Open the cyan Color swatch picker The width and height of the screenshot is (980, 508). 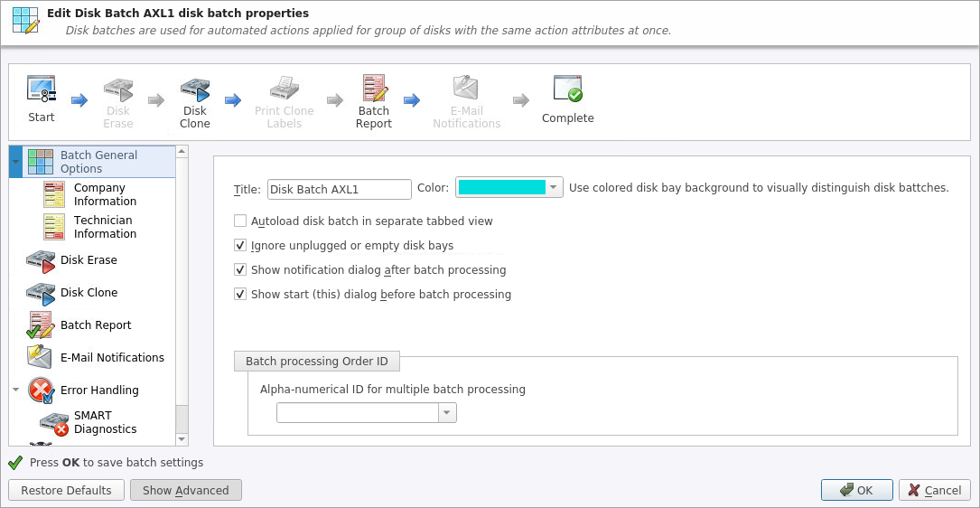click(509, 187)
